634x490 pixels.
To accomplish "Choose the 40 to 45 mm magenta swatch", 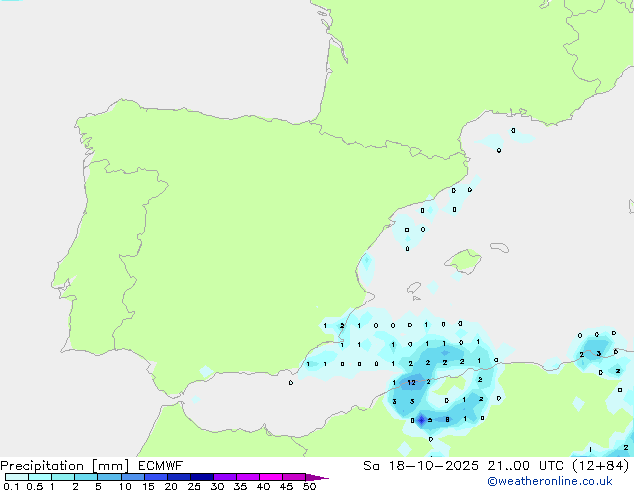I will coord(271,477).
